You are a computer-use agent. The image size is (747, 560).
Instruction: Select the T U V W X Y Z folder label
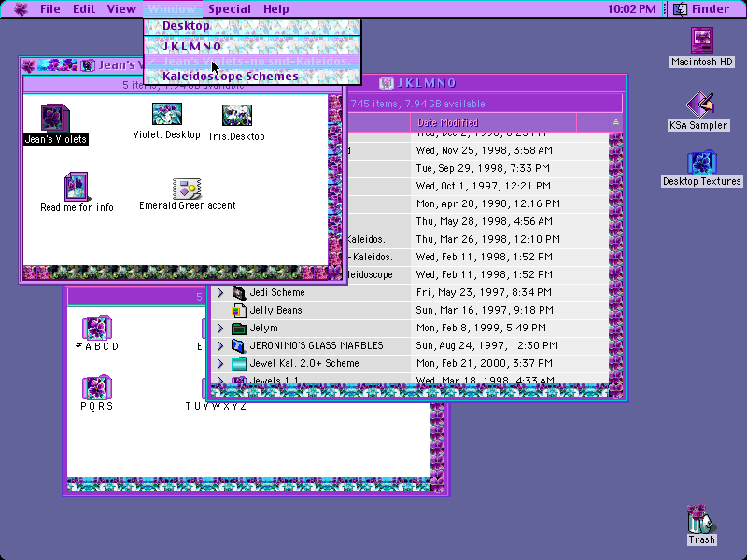216,406
